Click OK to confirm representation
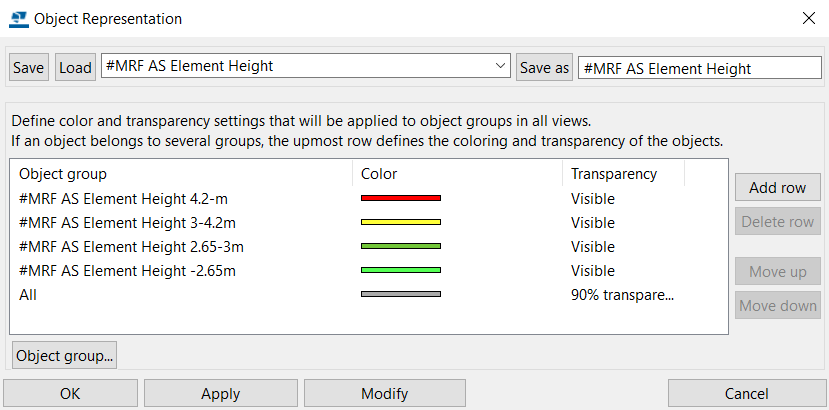The width and height of the screenshot is (829, 410). click(x=70, y=394)
